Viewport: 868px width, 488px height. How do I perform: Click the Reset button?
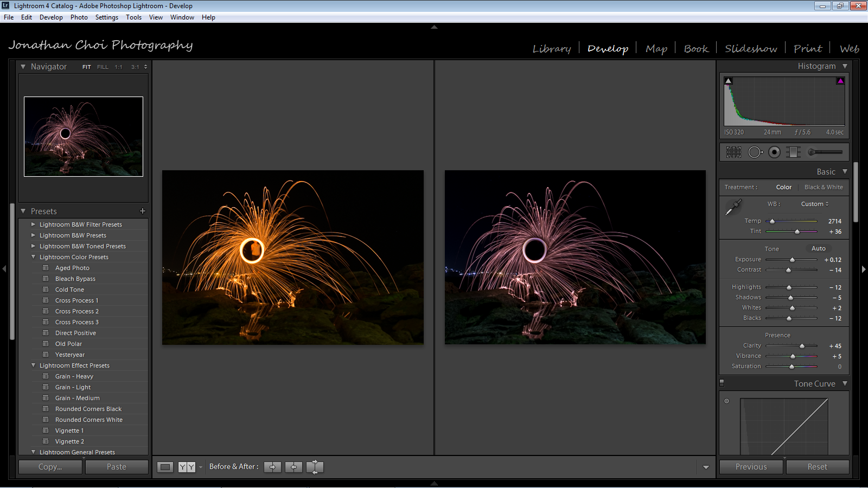pos(818,467)
